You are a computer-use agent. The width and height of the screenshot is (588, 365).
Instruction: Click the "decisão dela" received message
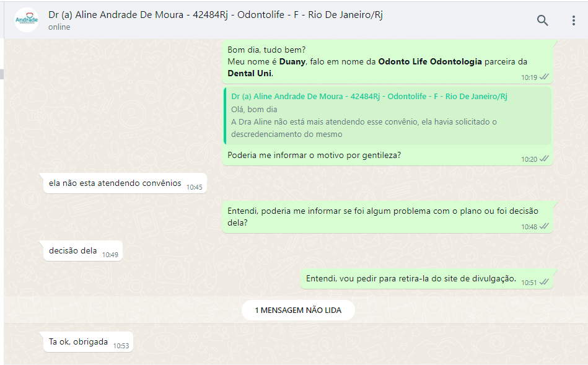click(73, 251)
